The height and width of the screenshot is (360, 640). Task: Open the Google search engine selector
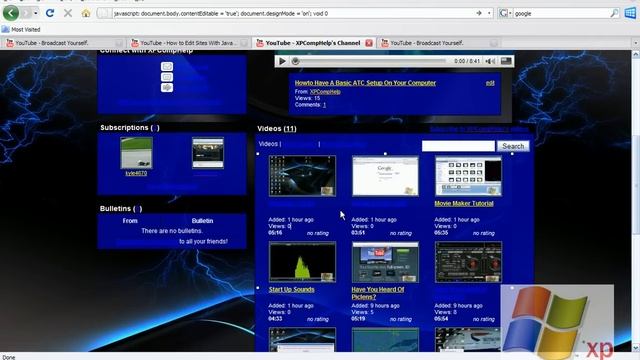[x=505, y=13]
